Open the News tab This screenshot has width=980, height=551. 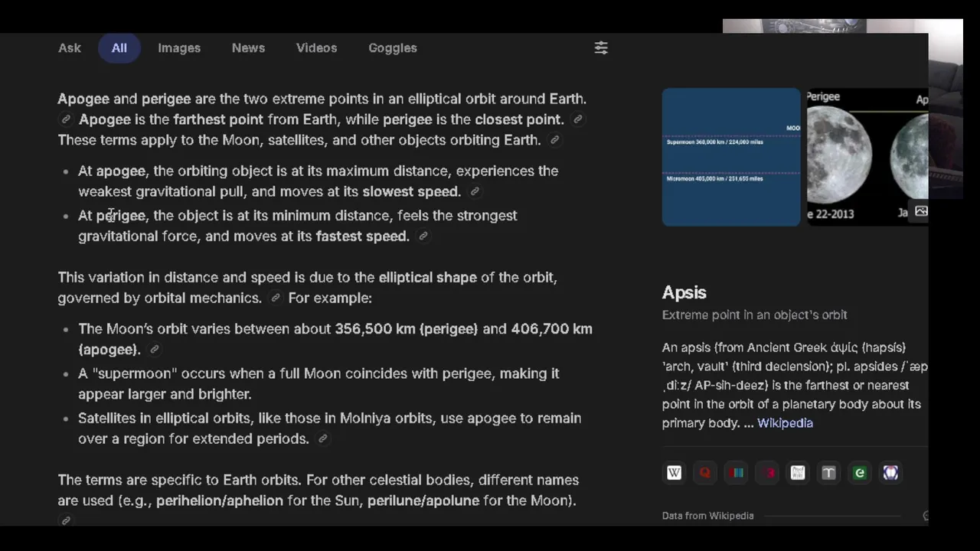coord(248,47)
